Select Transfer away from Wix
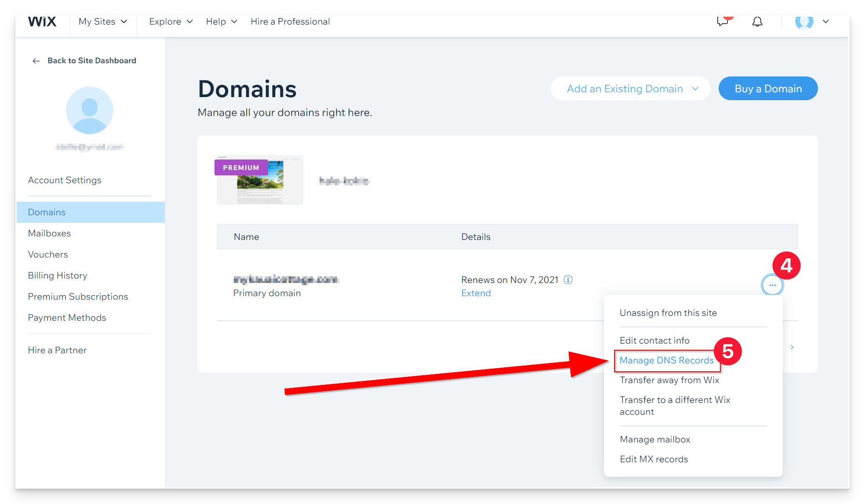Viewport: 865px width, 504px height. coord(669,380)
